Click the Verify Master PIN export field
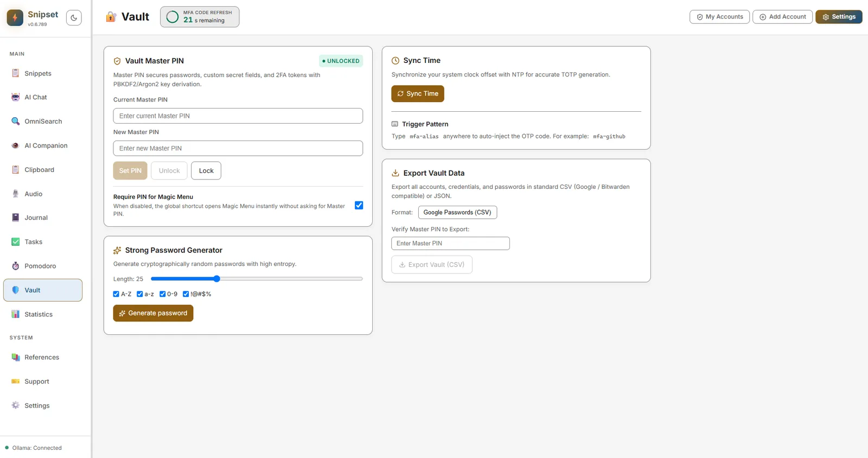The width and height of the screenshot is (868, 458). click(x=450, y=243)
